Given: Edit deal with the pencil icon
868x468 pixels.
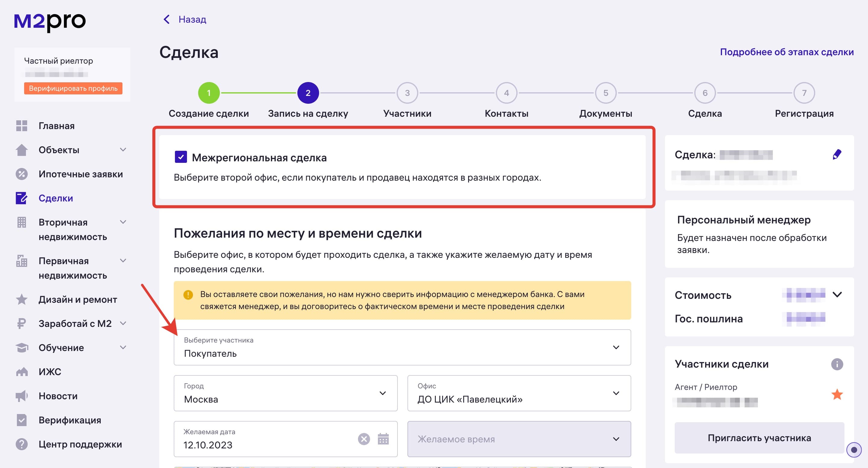Looking at the screenshot, I should (837, 155).
